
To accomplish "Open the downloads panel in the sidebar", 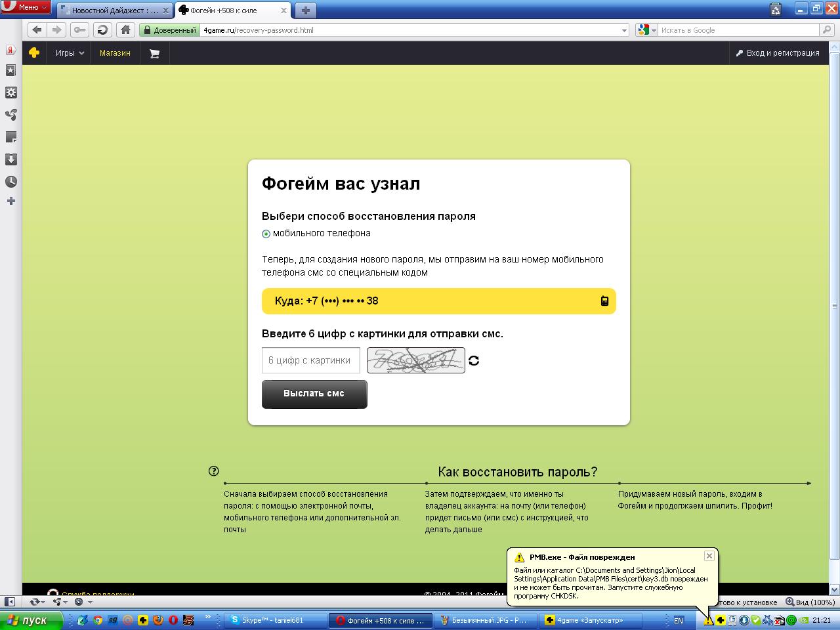I will click(10, 159).
